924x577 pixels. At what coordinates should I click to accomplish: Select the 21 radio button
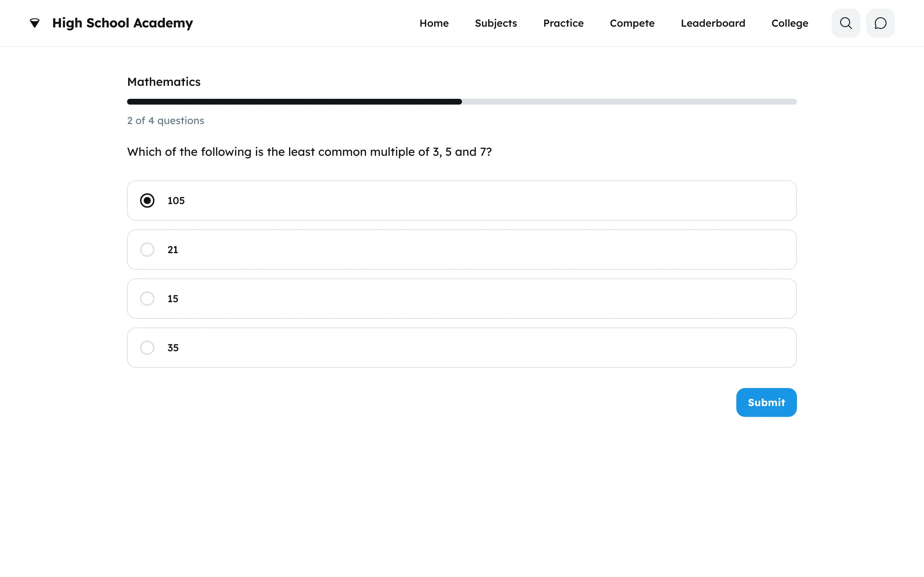[147, 250]
